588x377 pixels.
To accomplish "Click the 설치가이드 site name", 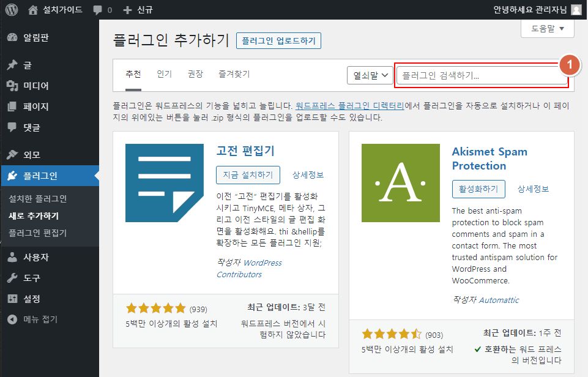I will [x=62, y=10].
